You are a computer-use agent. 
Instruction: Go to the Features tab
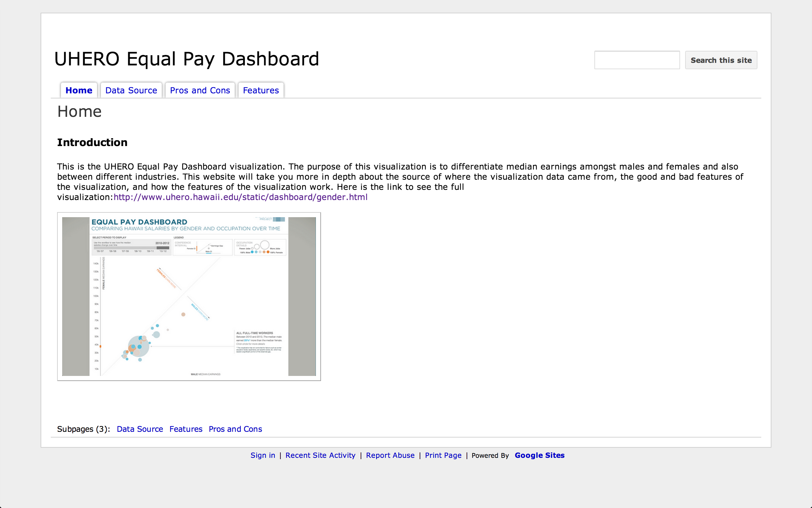pos(261,90)
